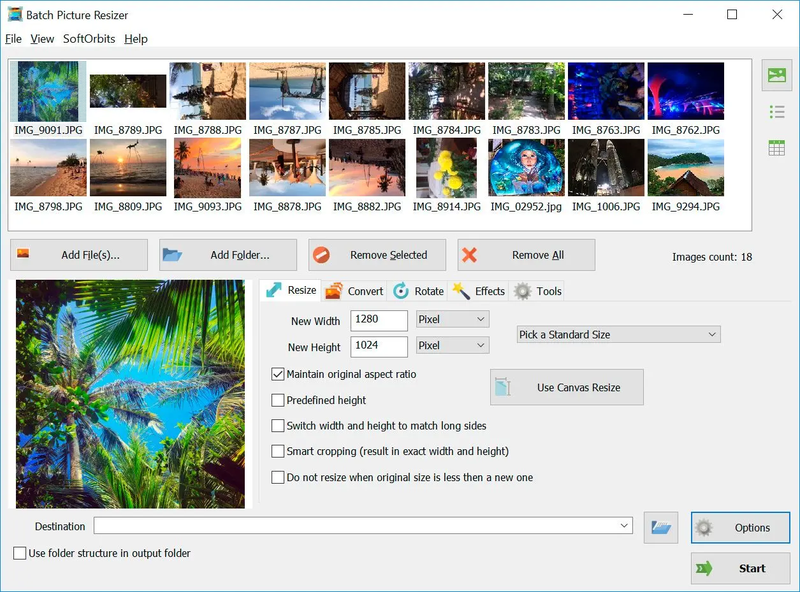This screenshot has height=592, width=800.
Task: Select the thumbnail view icon
Action: coord(778,74)
